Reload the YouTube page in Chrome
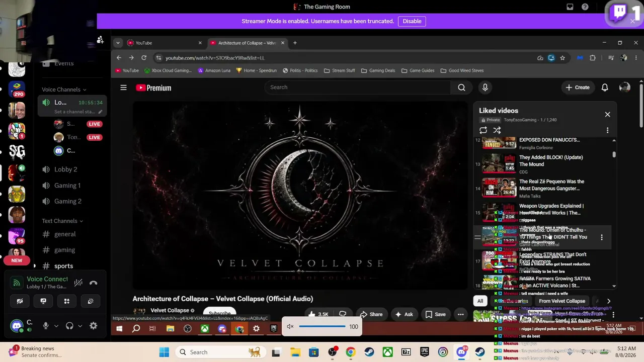The height and width of the screenshot is (362, 644). [144, 58]
